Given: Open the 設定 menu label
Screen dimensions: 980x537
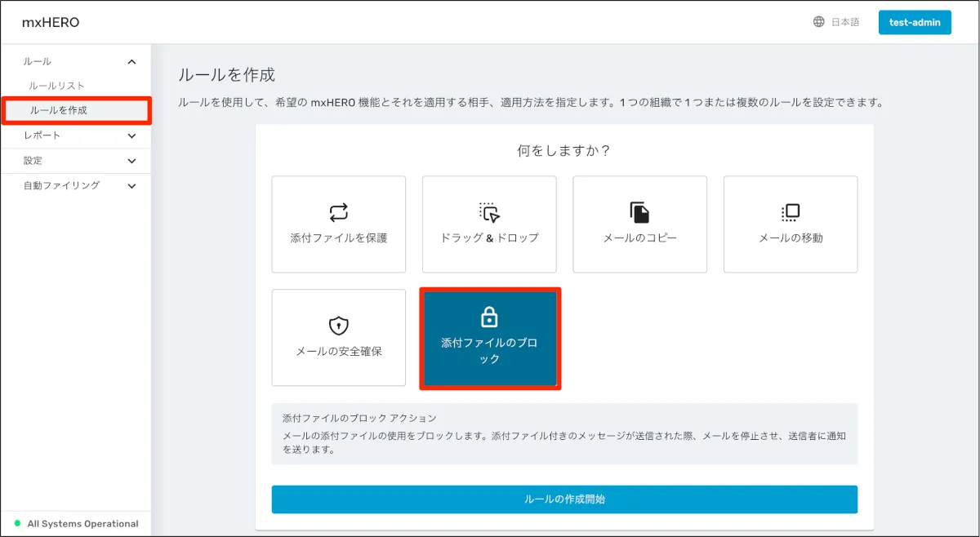Looking at the screenshot, I should (x=33, y=161).
